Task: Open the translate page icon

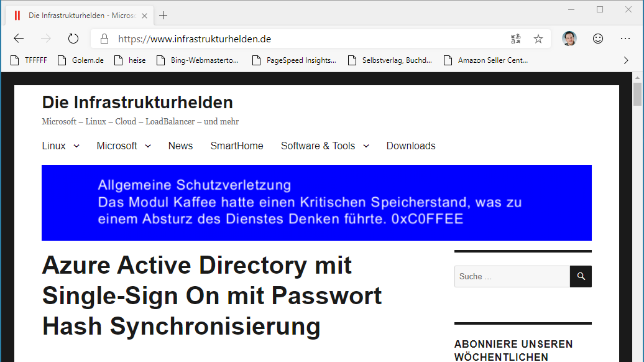Action: 516,39
